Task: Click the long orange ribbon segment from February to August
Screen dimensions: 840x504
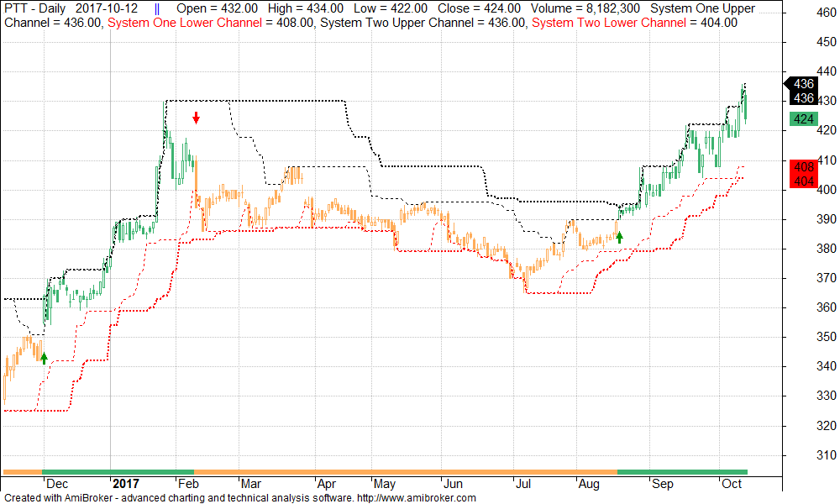Action: [403, 471]
